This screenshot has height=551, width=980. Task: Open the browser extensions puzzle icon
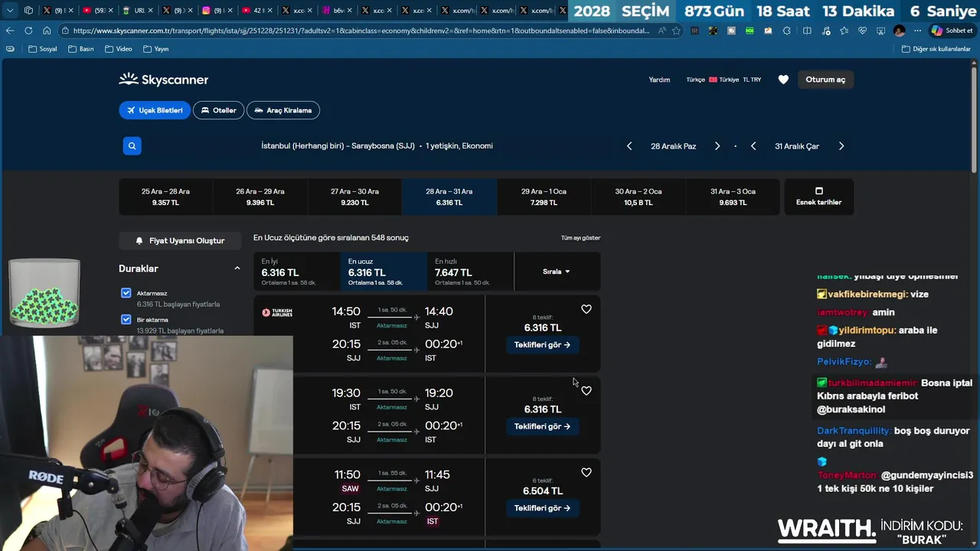[x=787, y=31]
